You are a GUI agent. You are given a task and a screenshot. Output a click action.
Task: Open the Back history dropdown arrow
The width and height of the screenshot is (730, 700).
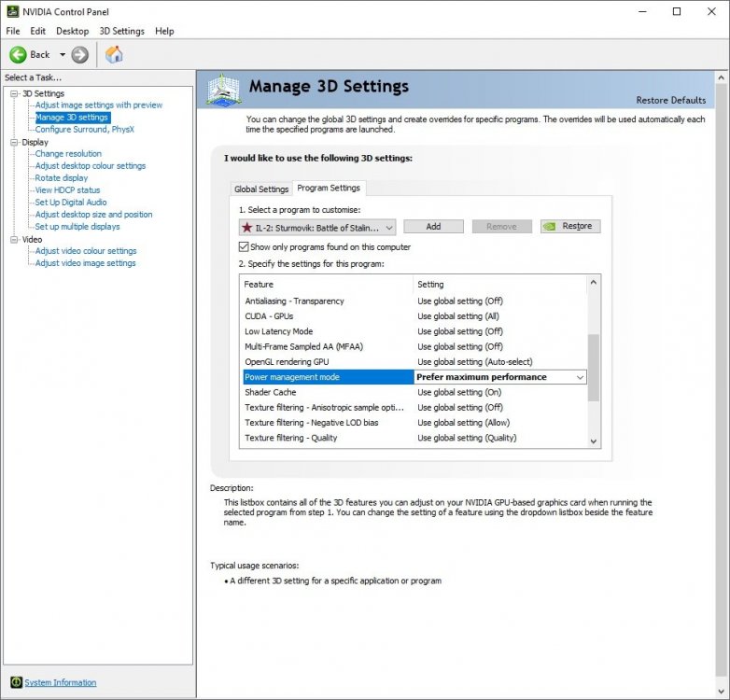(63, 55)
